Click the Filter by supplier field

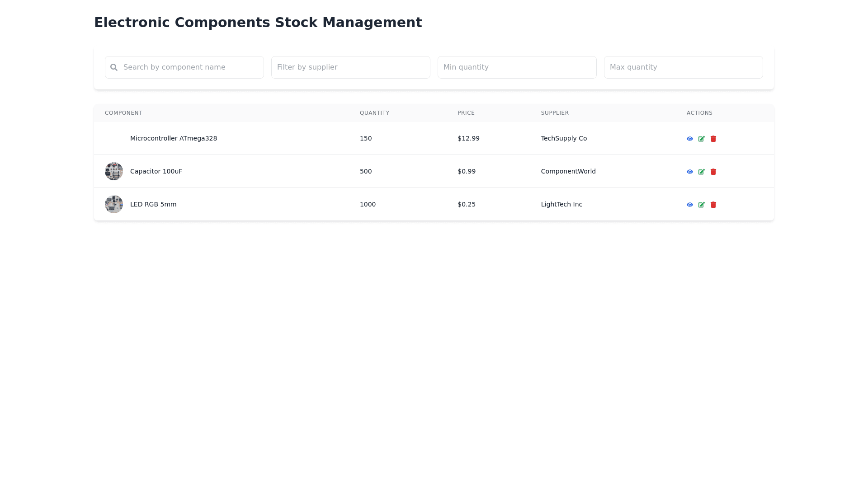pos(350,67)
